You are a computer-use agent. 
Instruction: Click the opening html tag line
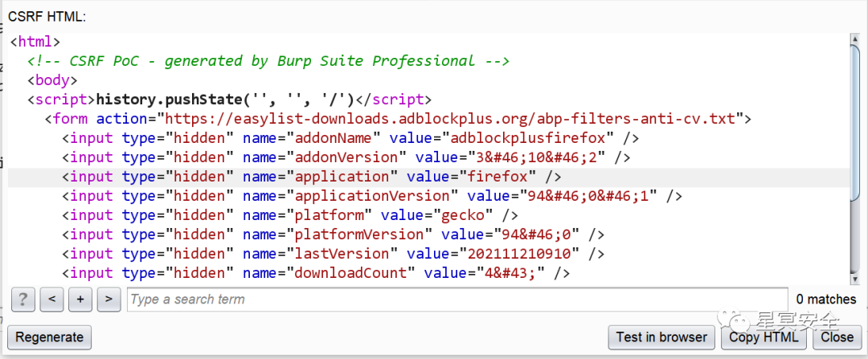[x=35, y=42]
